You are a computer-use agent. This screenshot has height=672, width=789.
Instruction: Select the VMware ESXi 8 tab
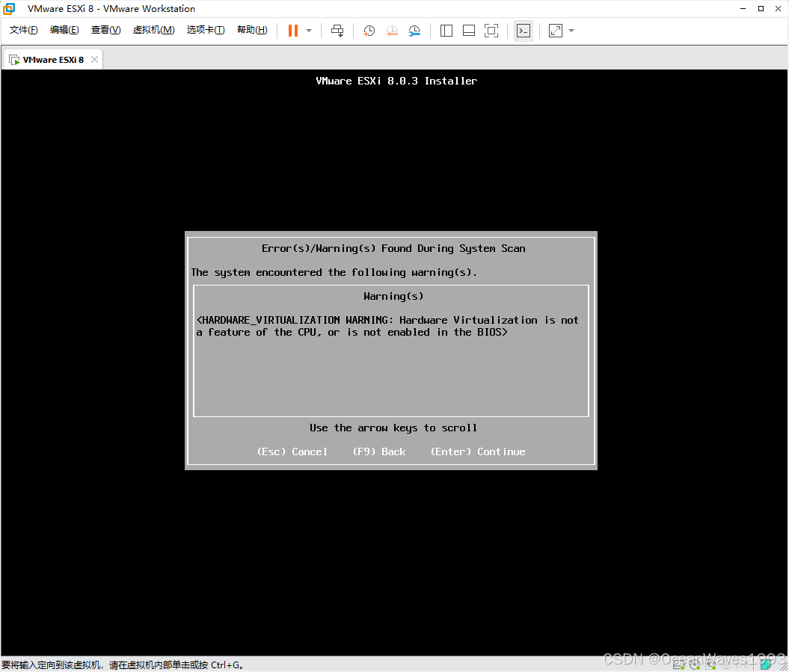53,59
